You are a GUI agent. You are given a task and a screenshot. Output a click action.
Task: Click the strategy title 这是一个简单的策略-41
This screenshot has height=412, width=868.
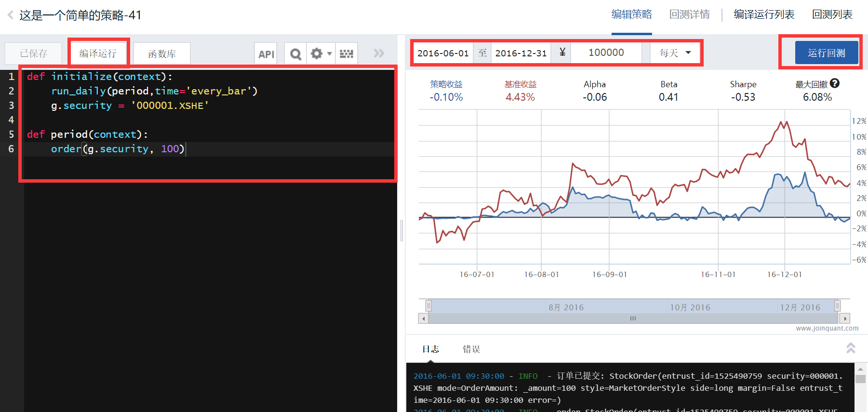80,15
